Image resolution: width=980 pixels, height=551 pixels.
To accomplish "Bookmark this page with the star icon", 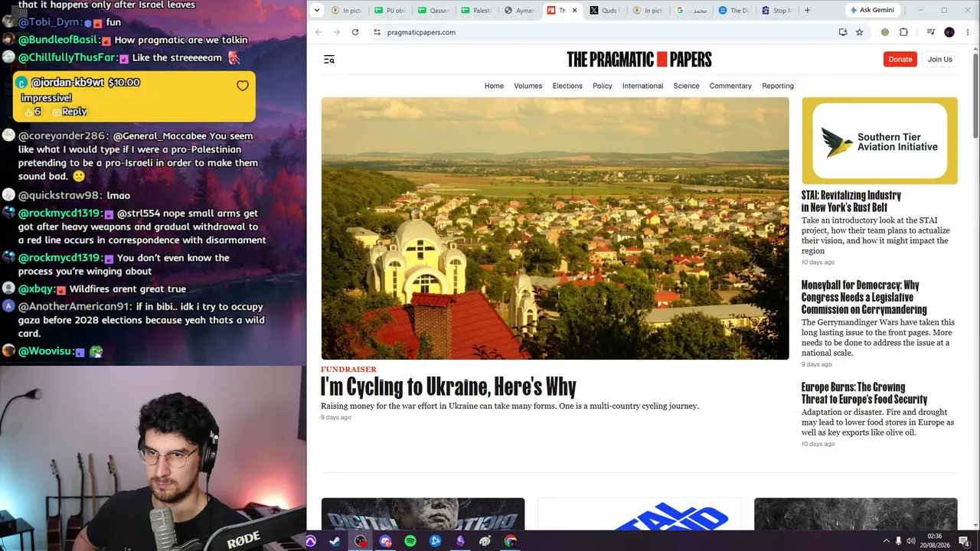I will tap(860, 32).
